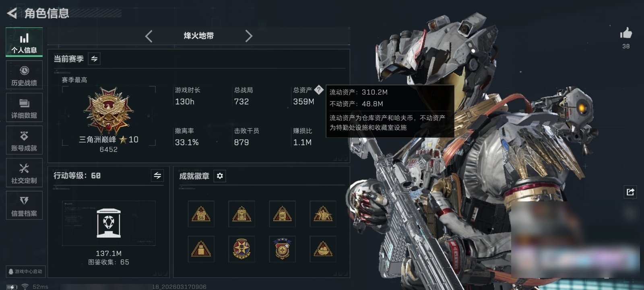The height and width of the screenshot is (290, 644).
Task: Give a thumbs up like
Action: click(626, 33)
